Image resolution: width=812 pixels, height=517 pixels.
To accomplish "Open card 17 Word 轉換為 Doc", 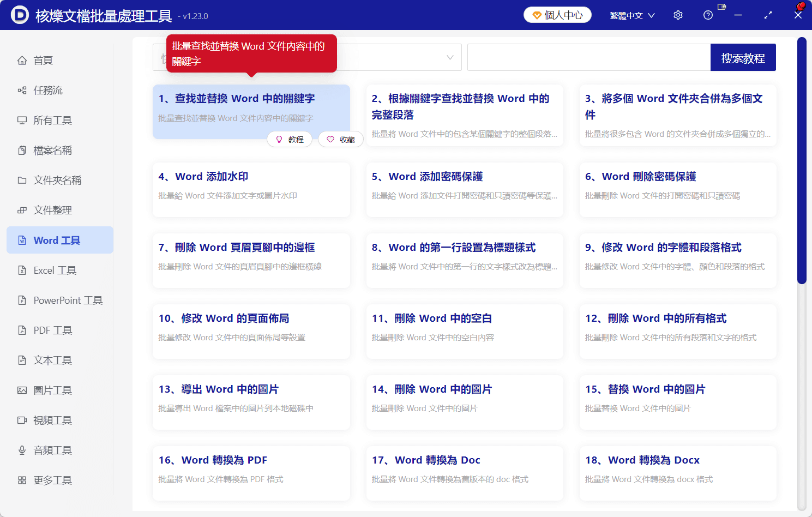I will [x=465, y=473].
